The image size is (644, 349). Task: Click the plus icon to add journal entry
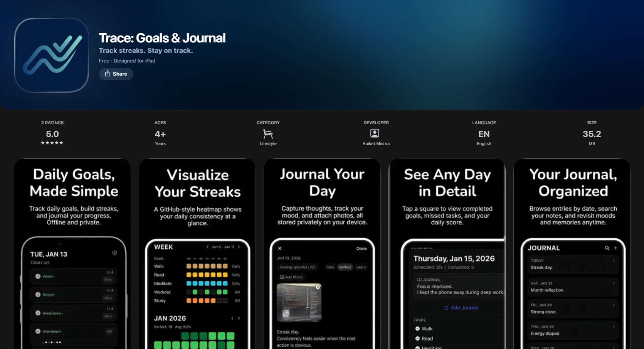point(615,248)
